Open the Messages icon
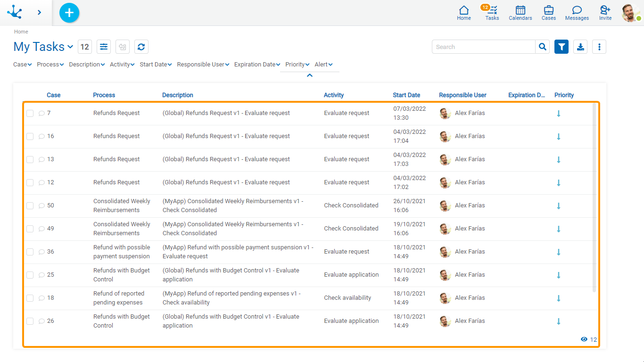The image size is (644, 362). click(577, 13)
